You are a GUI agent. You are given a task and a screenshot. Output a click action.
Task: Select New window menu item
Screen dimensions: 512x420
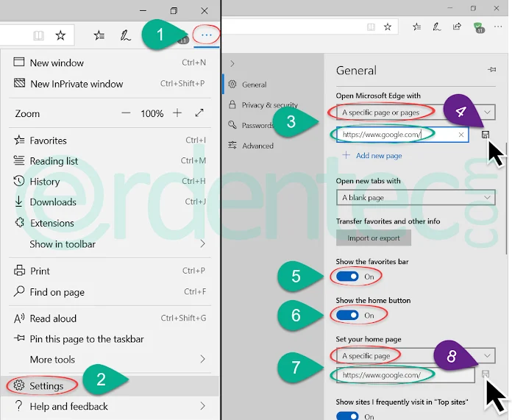(110, 63)
